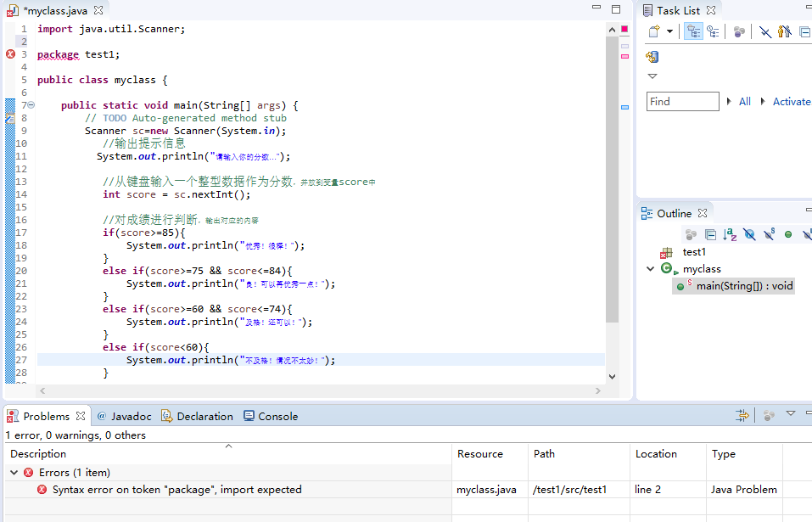Click the Collapse All icon in Task List
The width and height of the screenshot is (812, 522).
[804, 31]
